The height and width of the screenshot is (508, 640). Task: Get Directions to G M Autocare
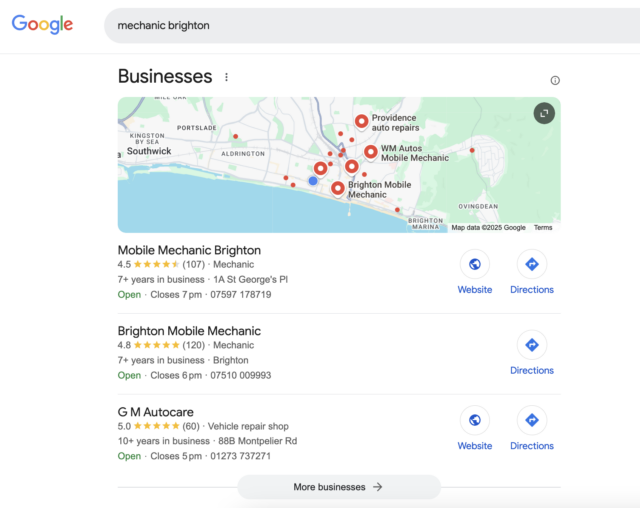531,421
